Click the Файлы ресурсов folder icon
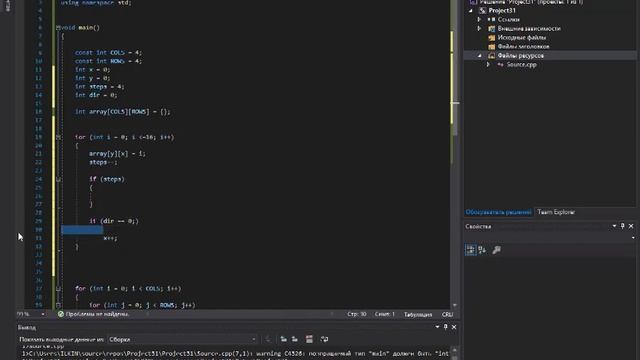 (491, 56)
